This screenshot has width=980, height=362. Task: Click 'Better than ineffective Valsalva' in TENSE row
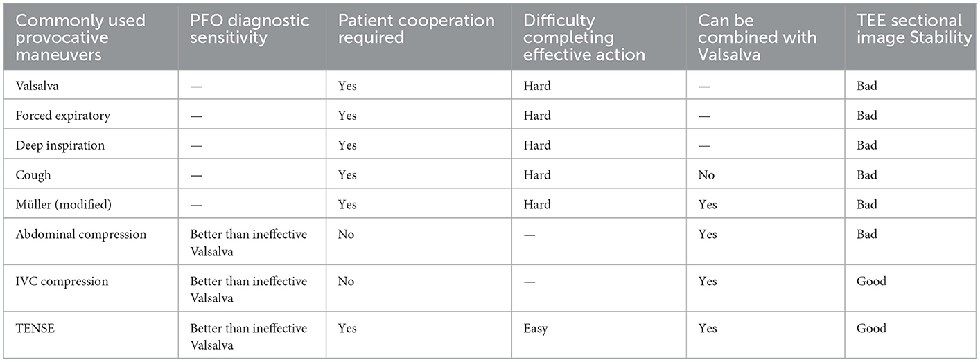[248, 337]
